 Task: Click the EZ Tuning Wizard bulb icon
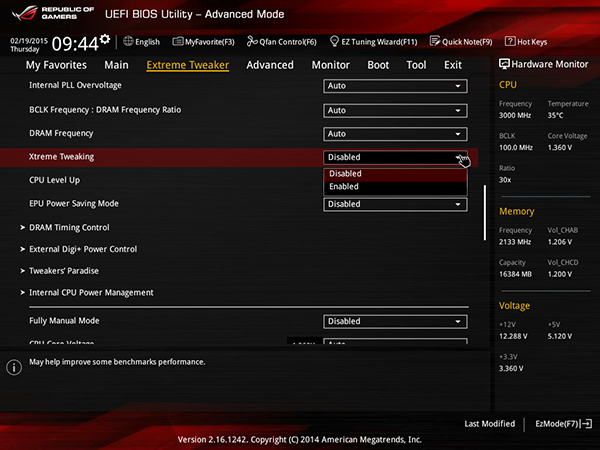click(x=334, y=41)
